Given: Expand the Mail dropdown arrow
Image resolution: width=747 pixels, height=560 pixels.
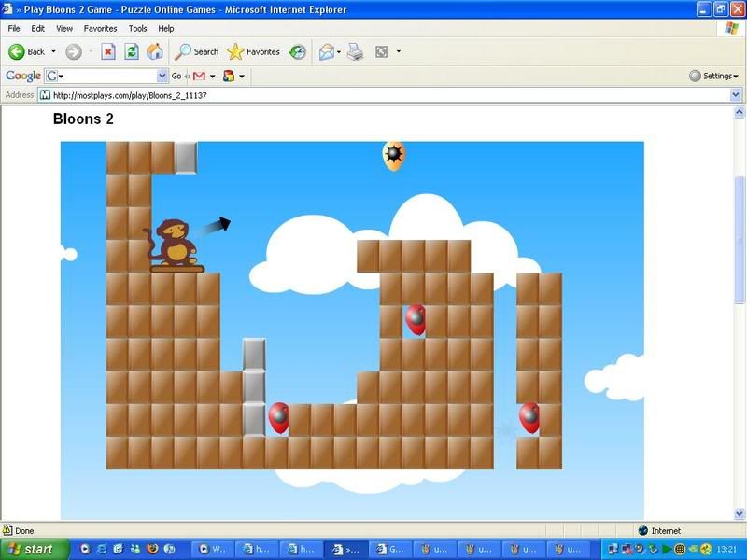Looking at the screenshot, I should coord(339,51).
